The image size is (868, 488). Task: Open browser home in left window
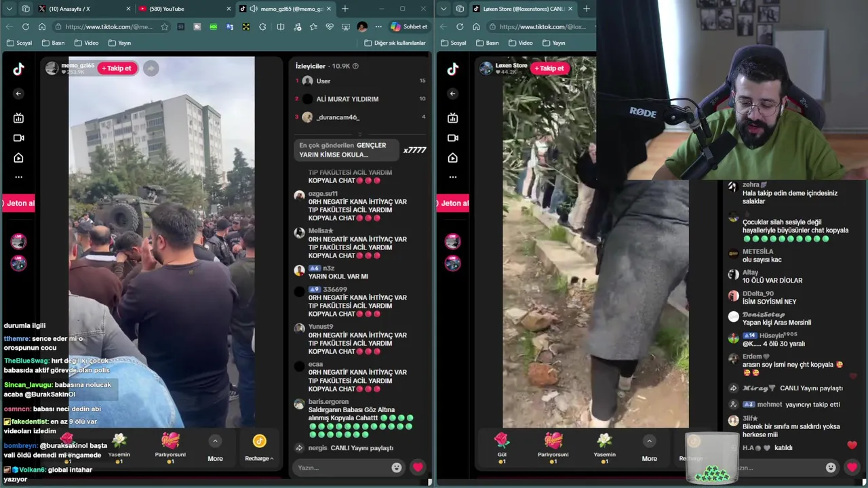pos(42,26)
